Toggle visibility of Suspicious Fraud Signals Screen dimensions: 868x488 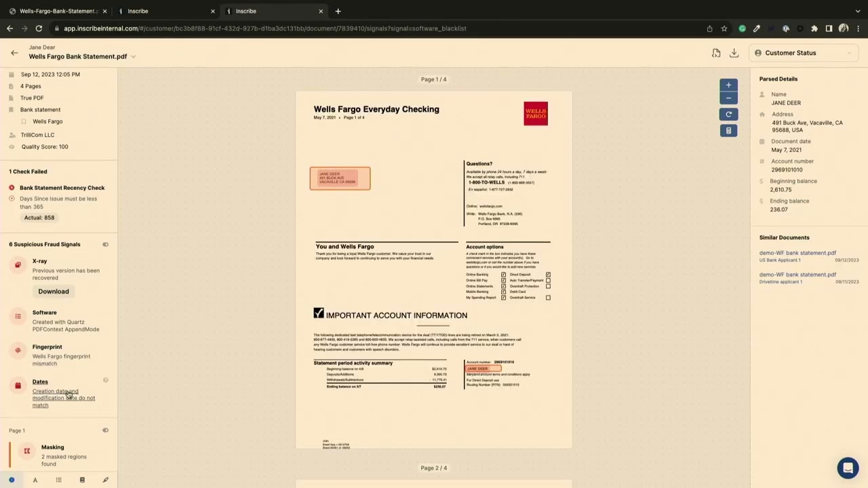[105, 244]
